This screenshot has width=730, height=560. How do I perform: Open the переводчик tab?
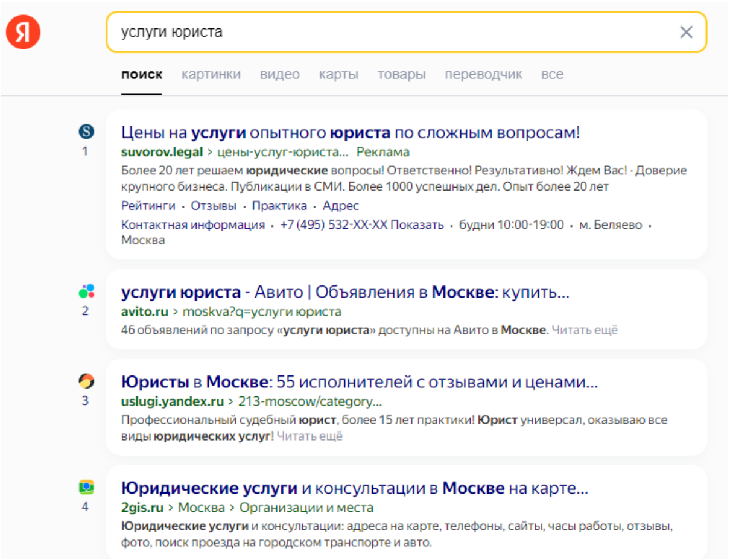point(483,75)
